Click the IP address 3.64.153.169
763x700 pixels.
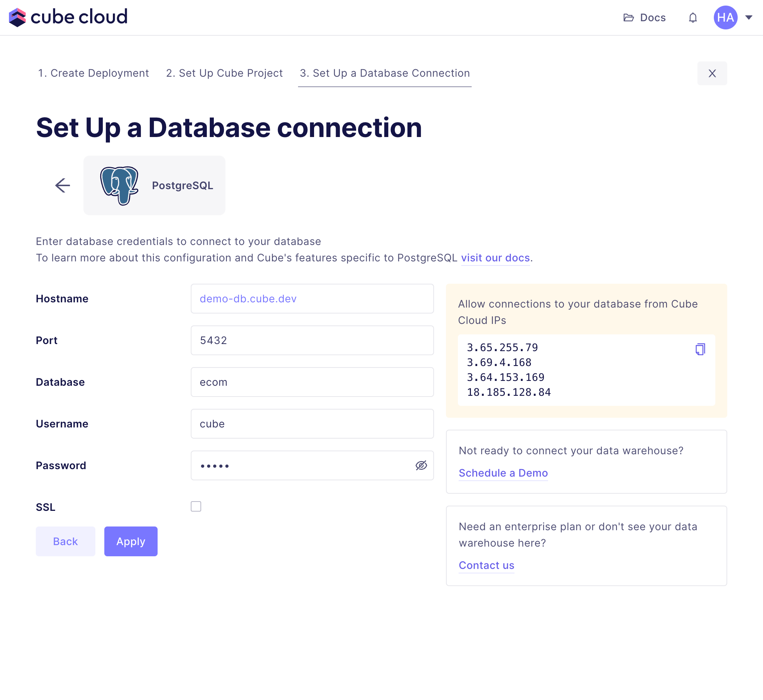505,377
